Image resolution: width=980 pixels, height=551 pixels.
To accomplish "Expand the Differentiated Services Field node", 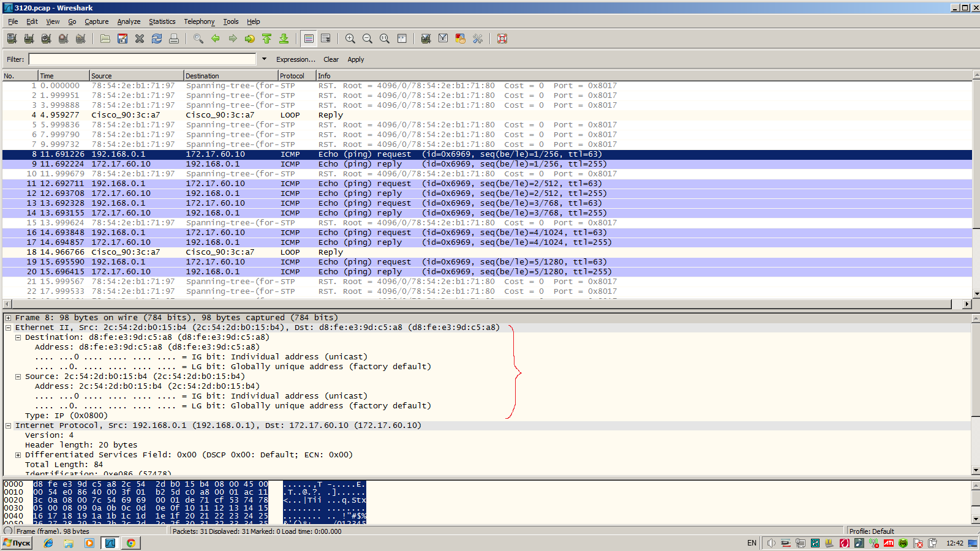I will coord(18,455).
